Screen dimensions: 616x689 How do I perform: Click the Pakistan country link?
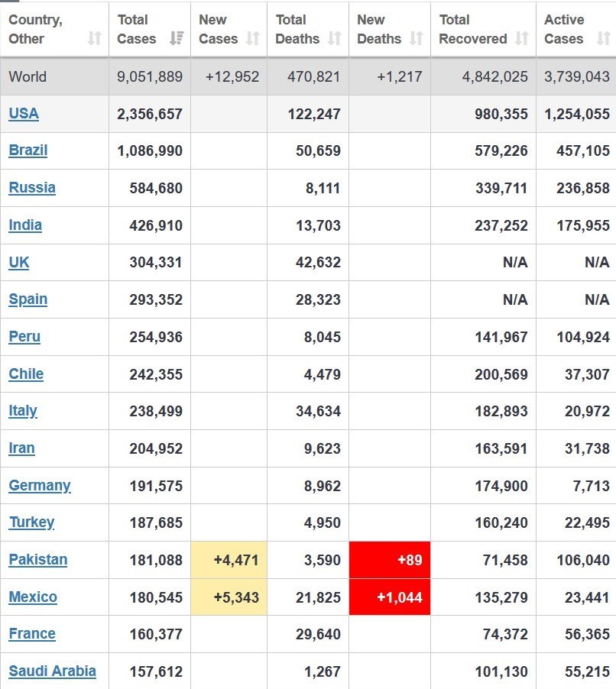38,559
